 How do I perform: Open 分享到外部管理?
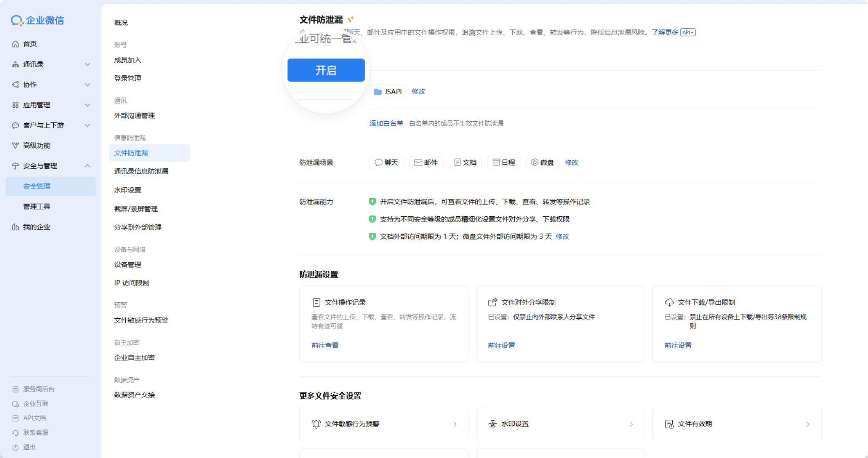[138, 227]
